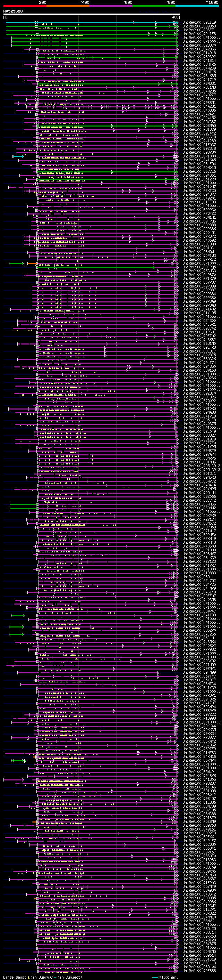This screenshot has height=980, width=222.
Task: Select hit UniRef100_A8NQG1
Action: [199, 84]
